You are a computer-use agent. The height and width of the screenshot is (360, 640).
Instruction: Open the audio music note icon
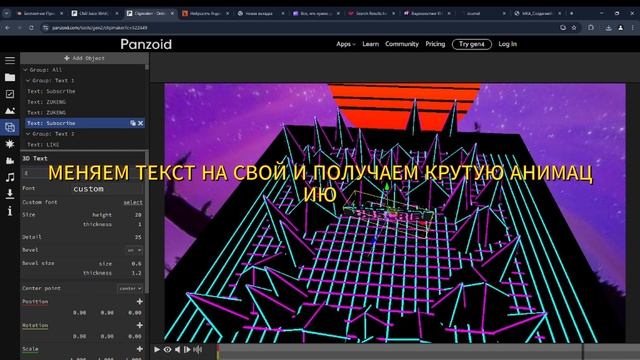click(x=10, y=177)
